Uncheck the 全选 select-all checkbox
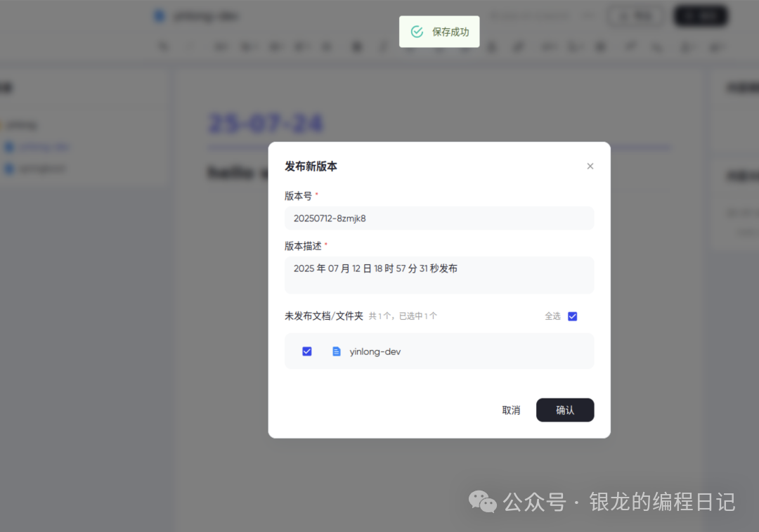This screenshot has height=532, width=759. [x=572, y=316]
